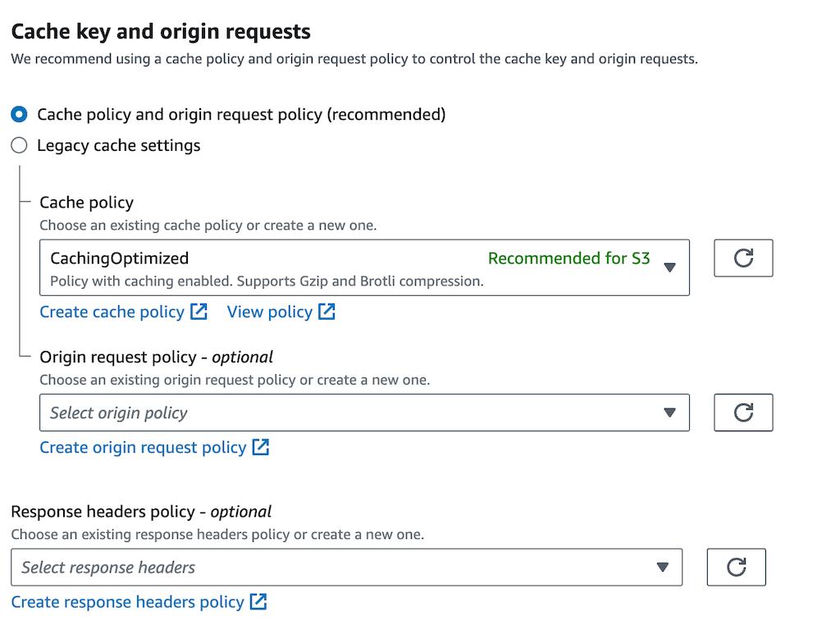
Task: Click the Select origin policy placeholder field
Action: point(119,412)
